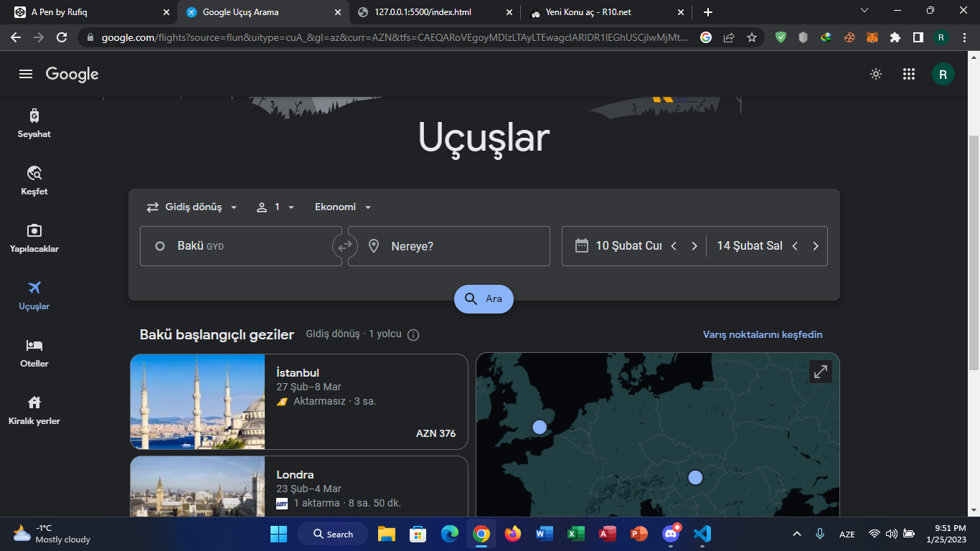Click the taskbar Search box
The width and height of the screenshot is (980, 551).
(x=334, y=534)
